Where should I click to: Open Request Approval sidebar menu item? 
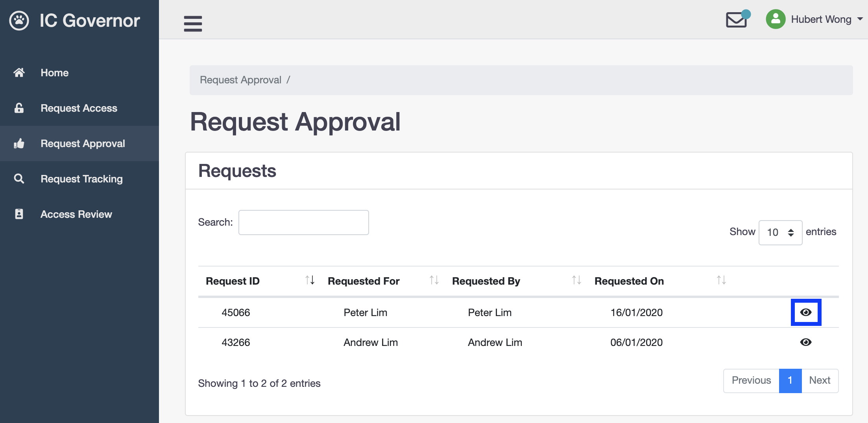pos(83,143)
